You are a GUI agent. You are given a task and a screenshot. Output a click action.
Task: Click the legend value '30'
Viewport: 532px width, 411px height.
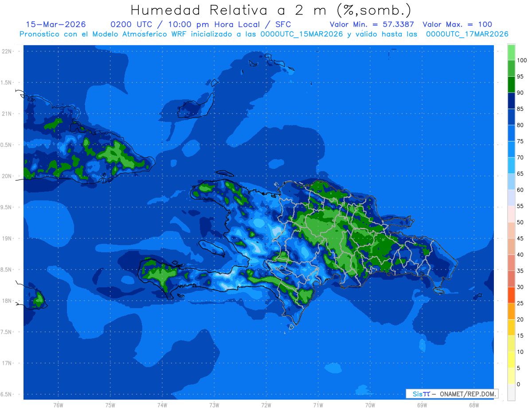pos(520,287)
